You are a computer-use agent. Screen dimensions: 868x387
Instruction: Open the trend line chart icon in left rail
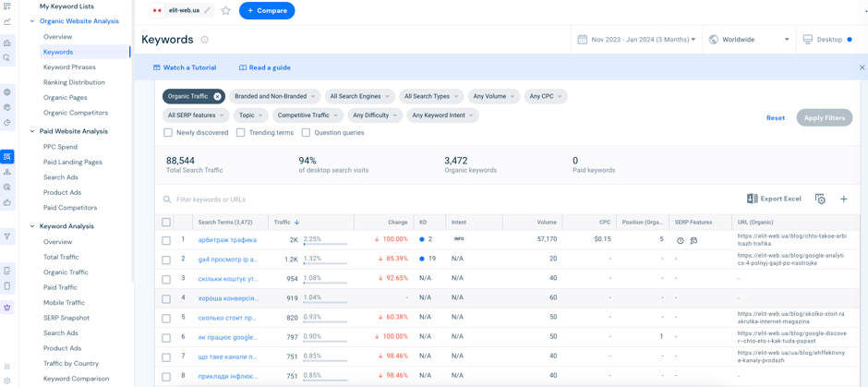pyautogui.click(x=6, y=21)
